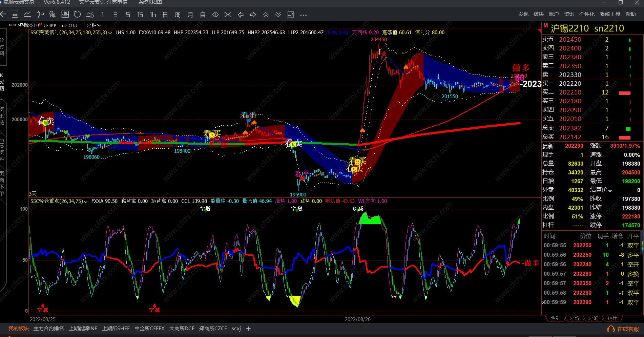Add a new board tab with plus

click(x=248, y=329)
